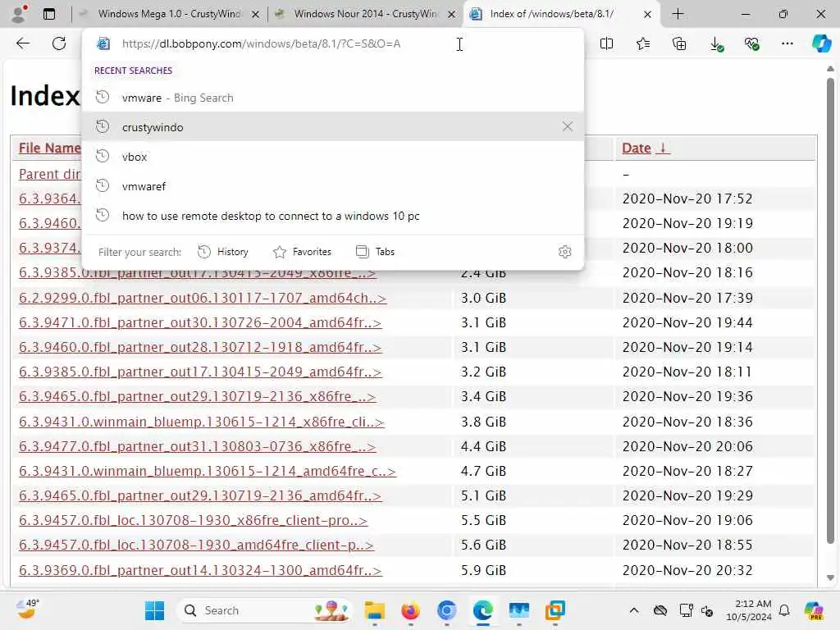Download 6.3.9471.0 fbl_partner_out30 amd64 file
Viewport: 840px width, 630px height.
(x=200, y=322)
